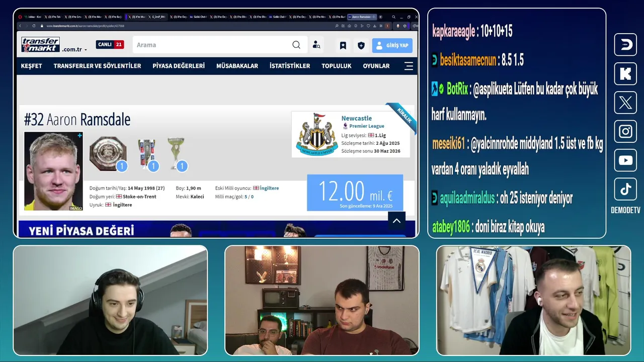Click the Community Shield trophy icon
644x362 pixels.
[x=108, y=153]
